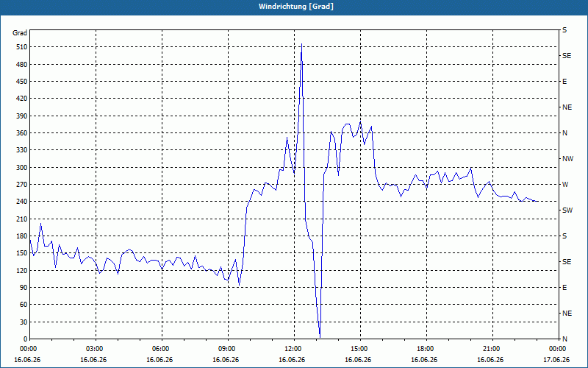Click the 510 value on Grad axis
This screenshot has height=368, width=588.
pos(23,47)
